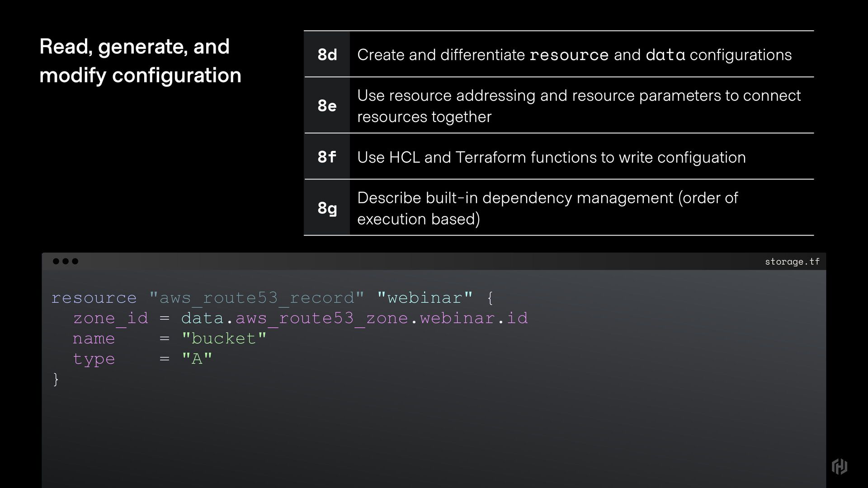
Task: Click the "aws_route53_record" string in the code
Action: [x=256, y=298]
